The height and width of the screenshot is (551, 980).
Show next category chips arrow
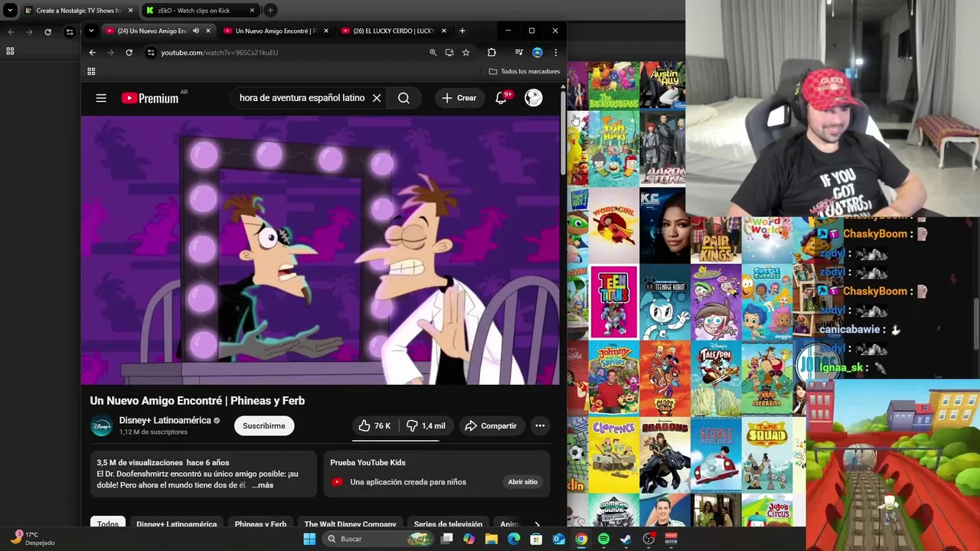(x=537, y=524)
